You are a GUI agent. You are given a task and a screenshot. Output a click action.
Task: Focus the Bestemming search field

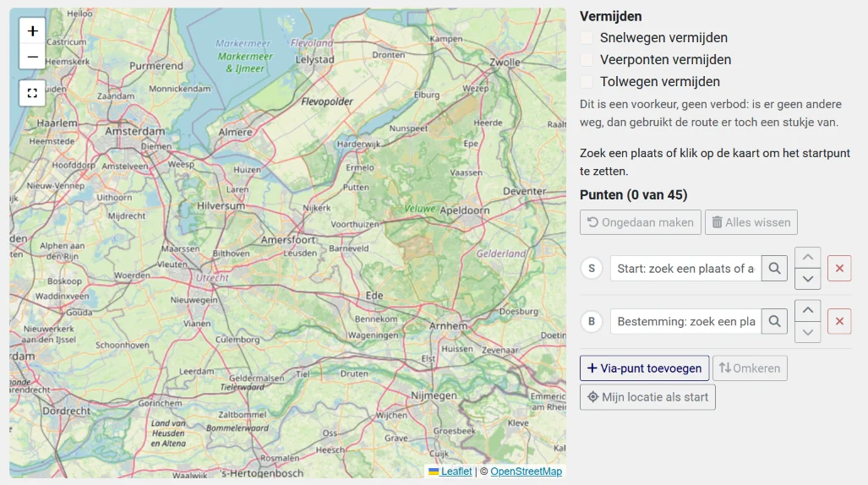(x=686, y=322)
